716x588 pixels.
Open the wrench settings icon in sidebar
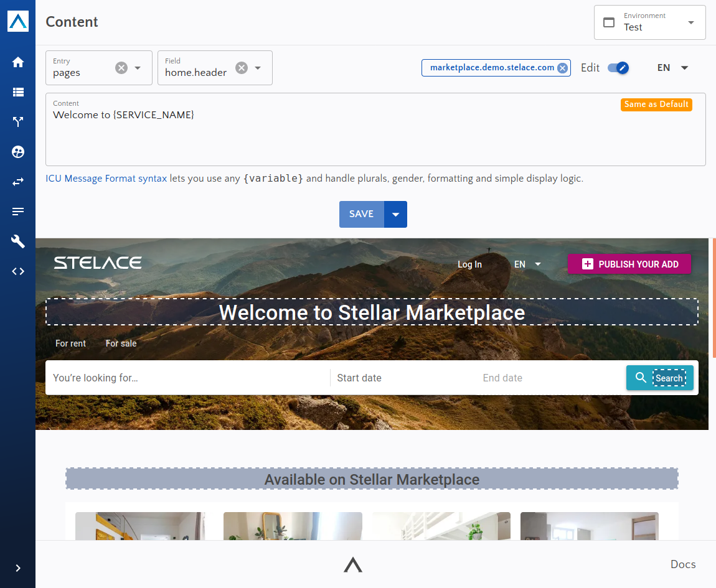coord(18,241)
